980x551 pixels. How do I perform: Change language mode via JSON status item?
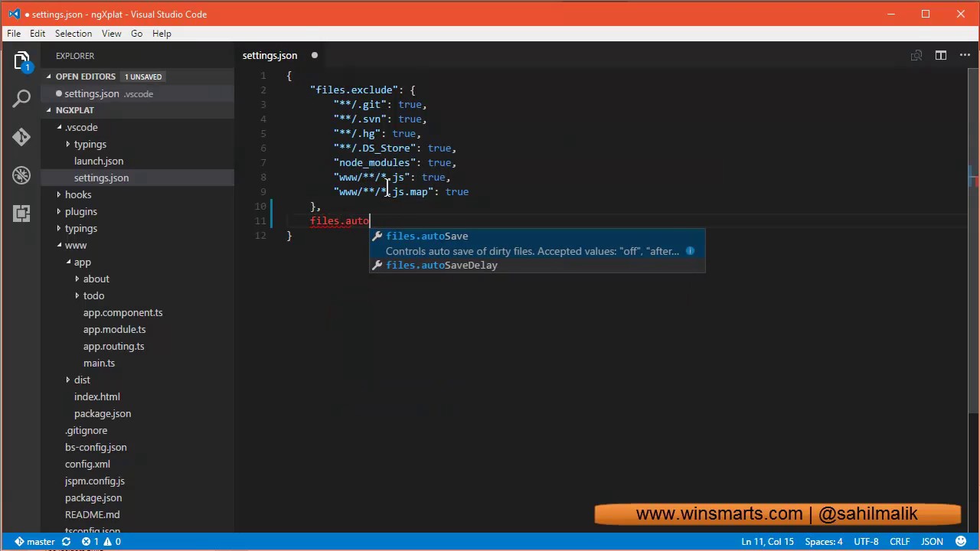pos(932,542)
